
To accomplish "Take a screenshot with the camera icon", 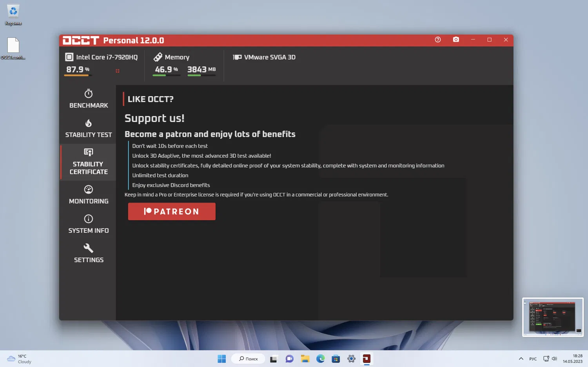I will 456,40.
